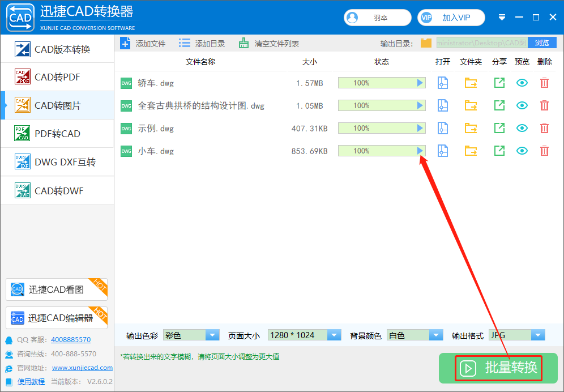
Task: Open file for 全套古典拱桥的结构设计图.dwg
Action: [442, 105]
